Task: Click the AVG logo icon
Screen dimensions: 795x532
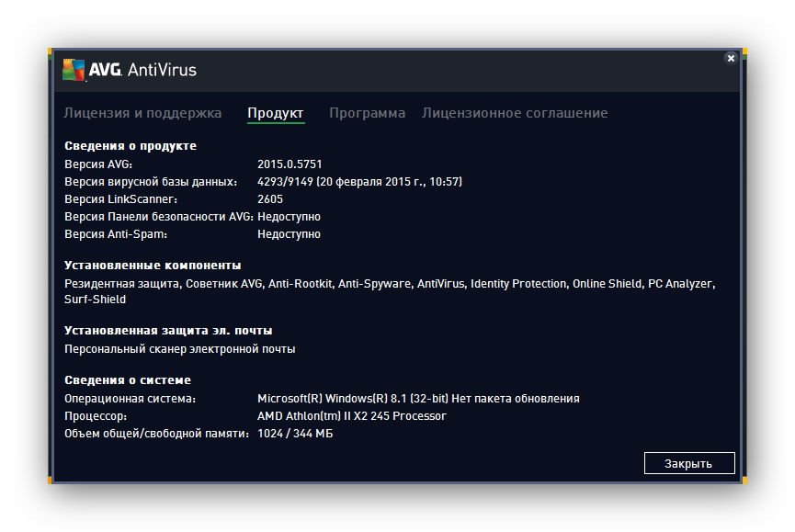Action: pos(74,70)
